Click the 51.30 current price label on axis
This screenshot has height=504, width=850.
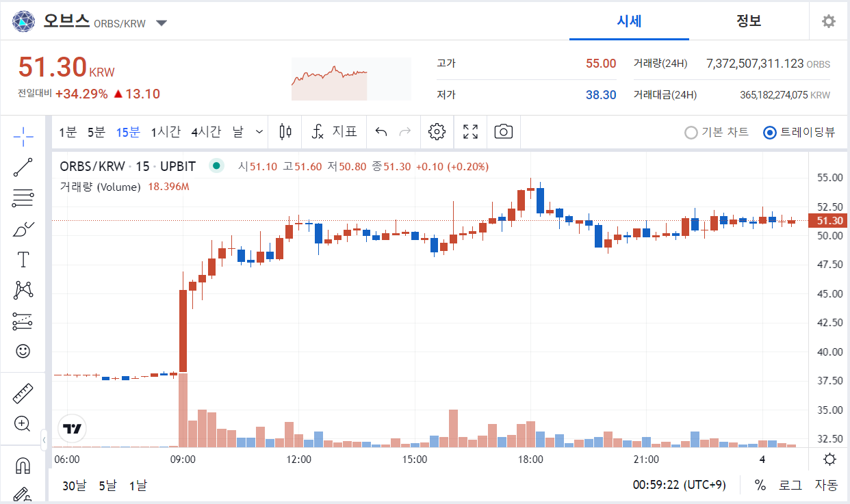coord(829,220)
